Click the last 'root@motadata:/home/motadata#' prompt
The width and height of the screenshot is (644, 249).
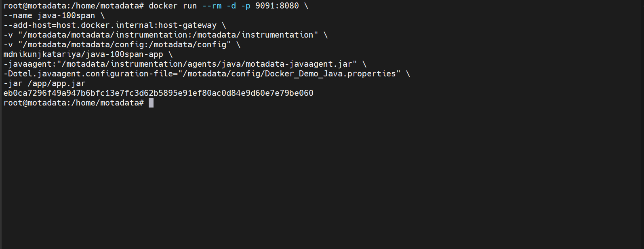pos(74,103)
